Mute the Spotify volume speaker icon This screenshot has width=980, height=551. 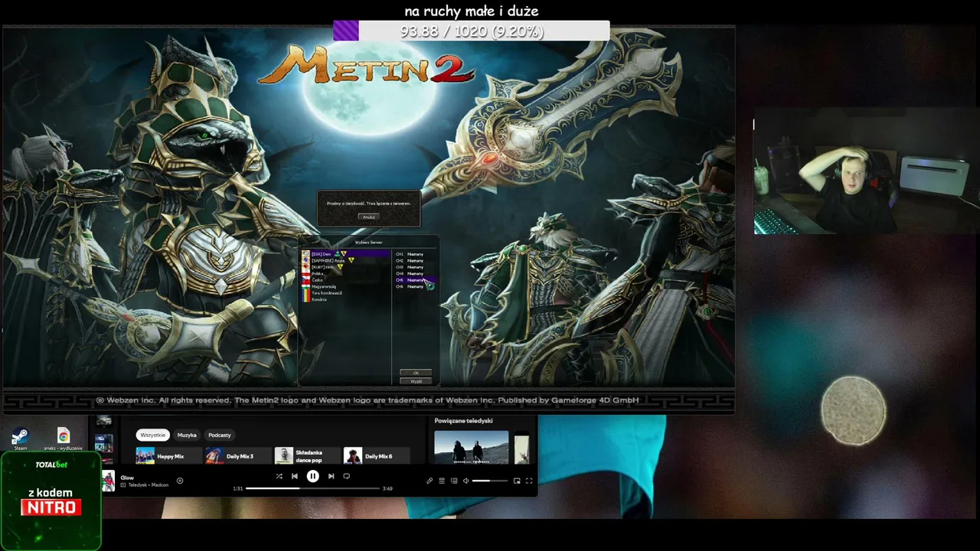tap(465, 481)
